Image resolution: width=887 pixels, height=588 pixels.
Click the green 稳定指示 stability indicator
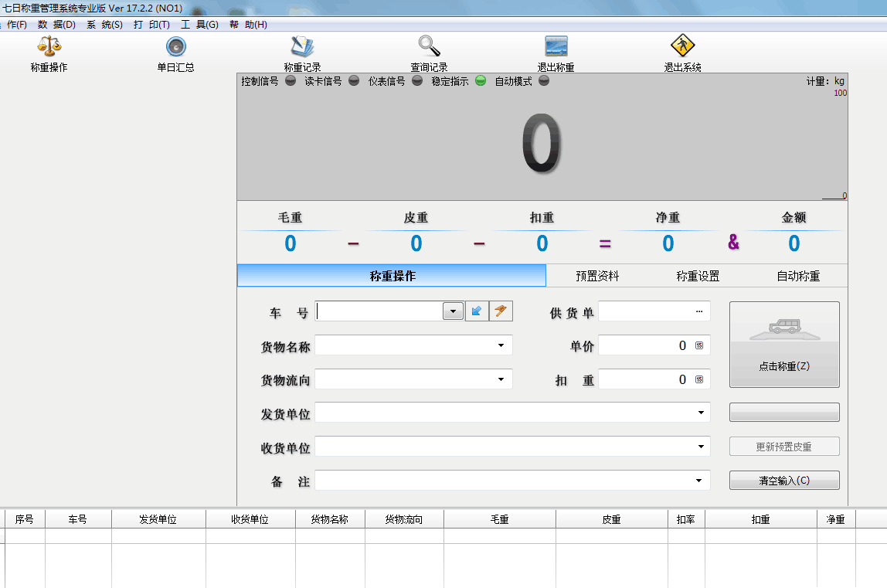point(481,80)
